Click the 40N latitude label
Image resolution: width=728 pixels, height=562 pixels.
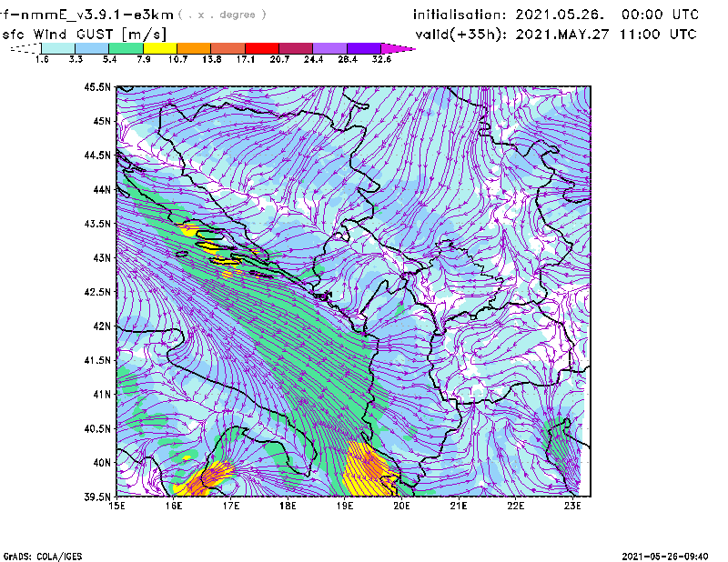(102, 462)
